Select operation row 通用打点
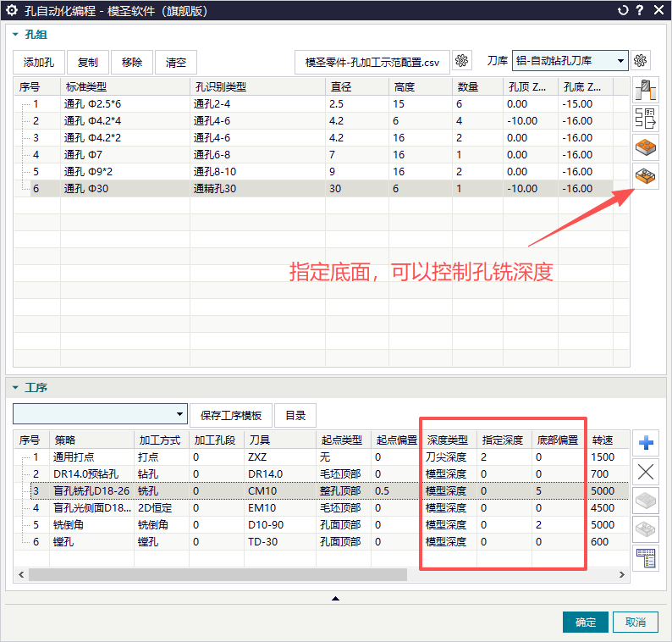 [x=322, y=457]
